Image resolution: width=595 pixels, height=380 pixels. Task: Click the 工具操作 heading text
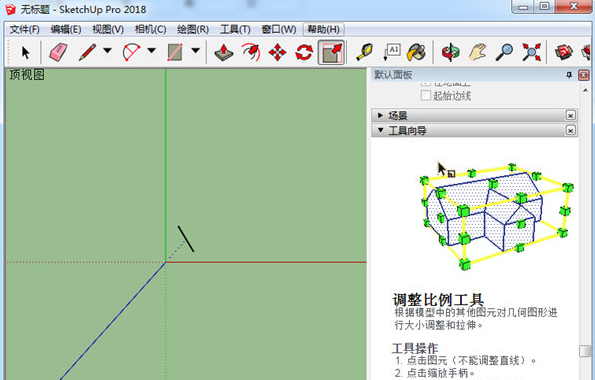[x=415, y=348]
